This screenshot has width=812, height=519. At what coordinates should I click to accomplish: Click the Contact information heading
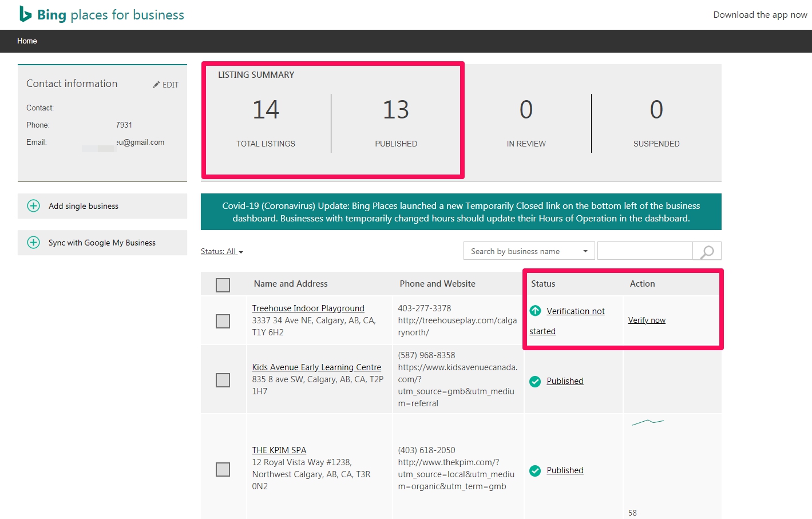[x=72, y=84]
